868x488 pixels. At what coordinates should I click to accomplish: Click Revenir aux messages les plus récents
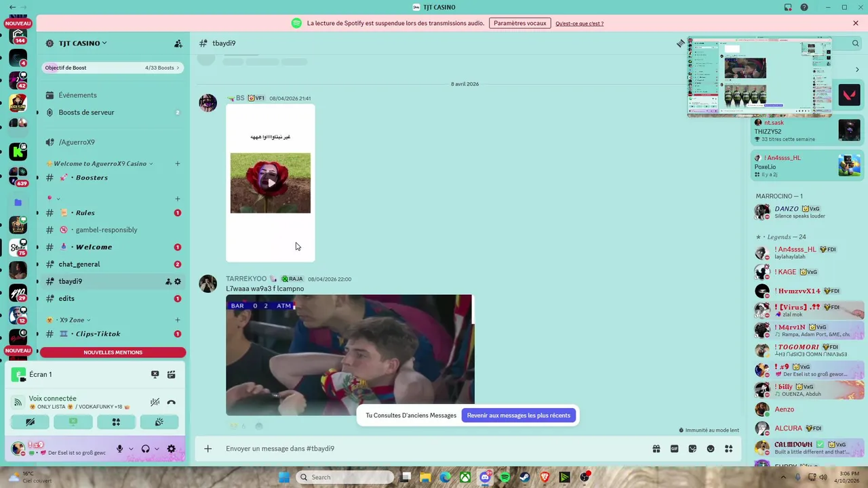(x=519, y=415)
